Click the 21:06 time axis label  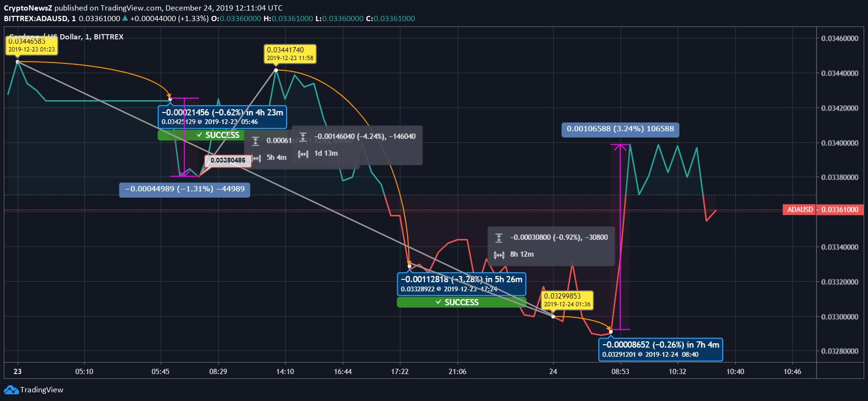pos(457,372)
